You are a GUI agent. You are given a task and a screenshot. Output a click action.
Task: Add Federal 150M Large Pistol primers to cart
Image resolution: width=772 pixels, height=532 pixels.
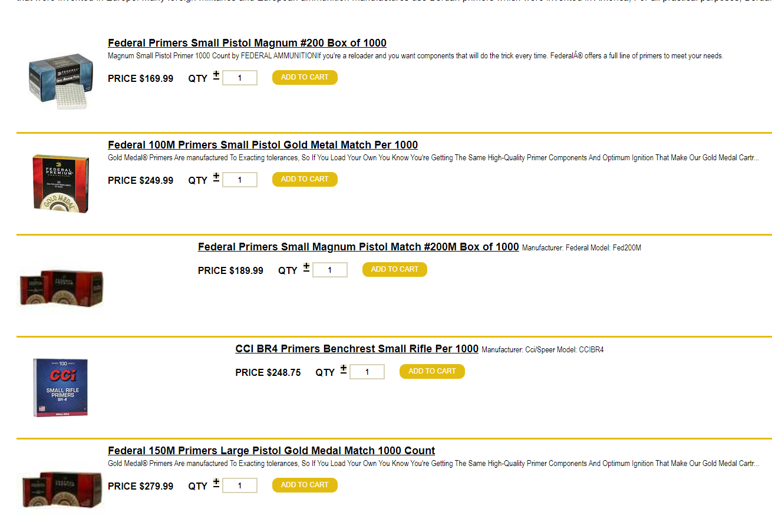305,485
